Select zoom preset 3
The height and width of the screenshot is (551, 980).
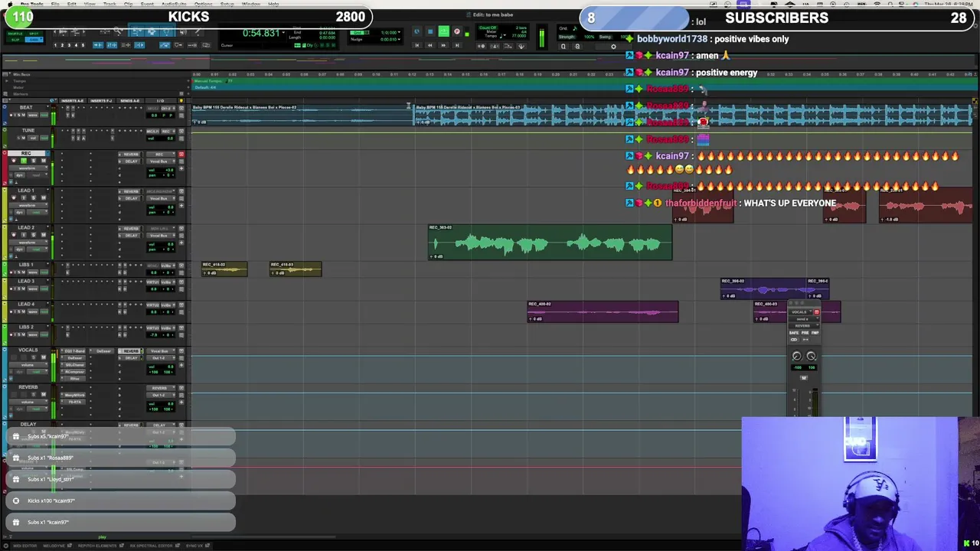[69, 45]
